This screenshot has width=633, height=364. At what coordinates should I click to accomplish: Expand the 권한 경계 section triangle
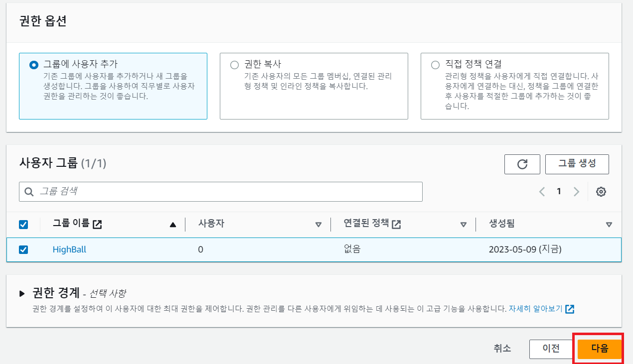coord(22,293)
